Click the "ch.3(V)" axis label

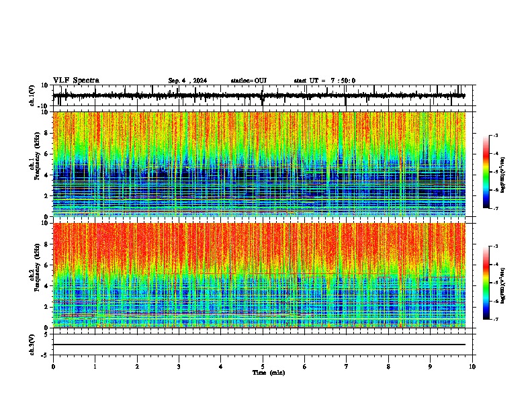32,345
